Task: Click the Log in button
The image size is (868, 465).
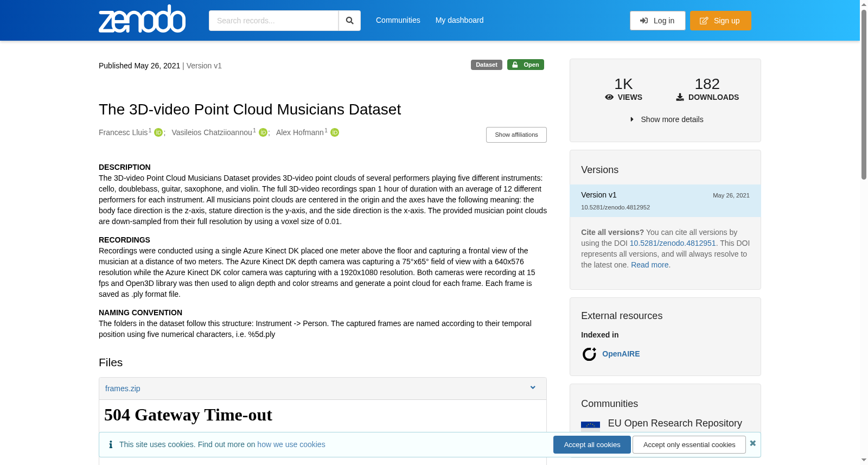Action: [658, 21]
